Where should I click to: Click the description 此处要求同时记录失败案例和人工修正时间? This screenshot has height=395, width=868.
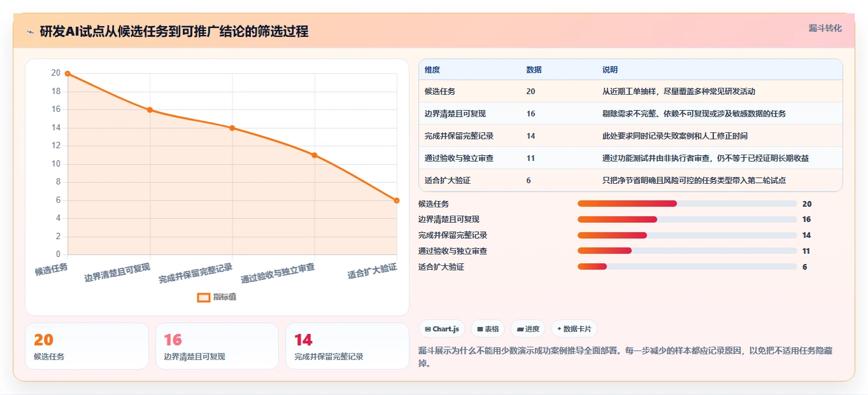click(675, 136)
